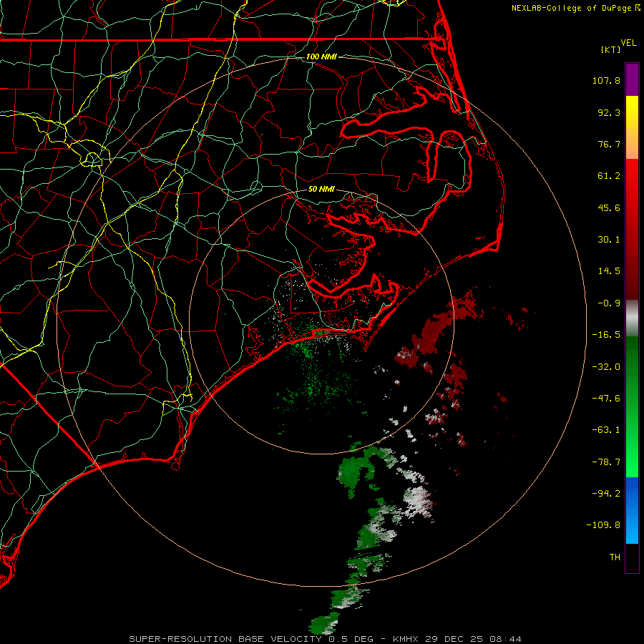Click the 92.3 value on velocity scale
This screenshot has height=644, width=644.
coord(609,112)
